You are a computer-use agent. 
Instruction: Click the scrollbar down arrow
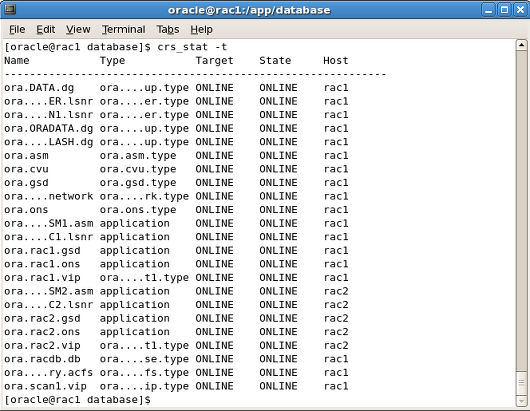point(522,401)
